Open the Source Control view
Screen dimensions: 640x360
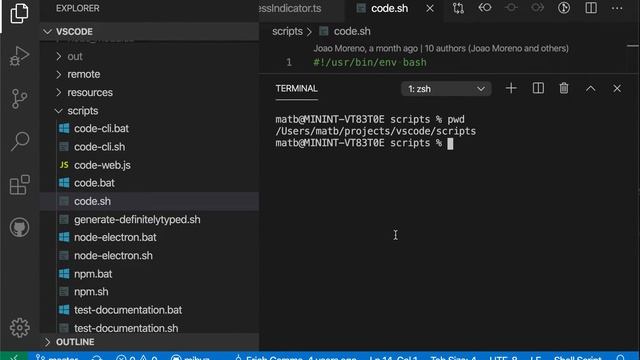tap(19, 99)
